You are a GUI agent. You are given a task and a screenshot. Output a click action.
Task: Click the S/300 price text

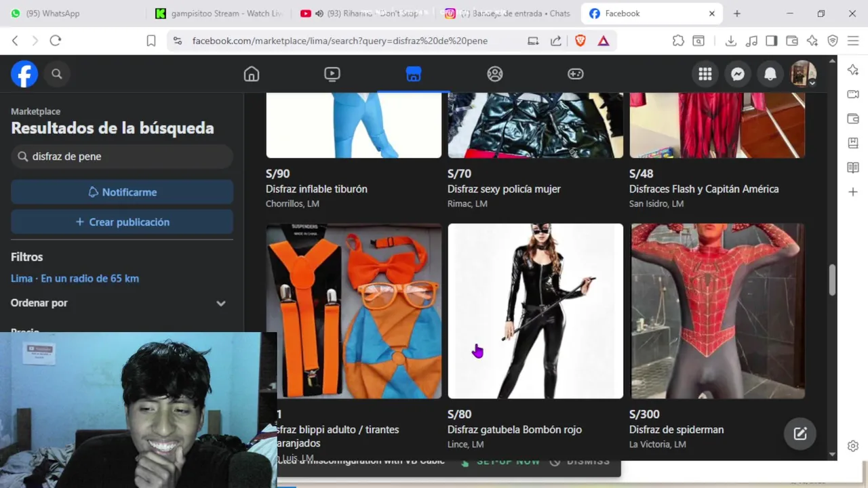click(x=644, y=414)
